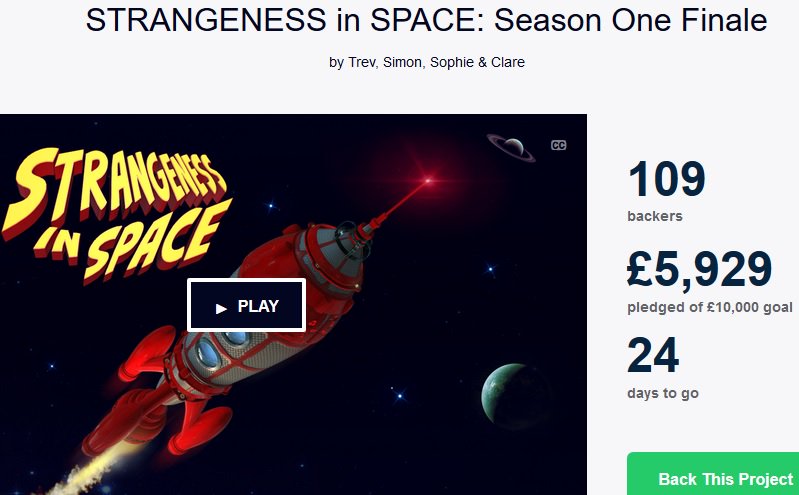Click the STRANGENESS in SPACE: Season One Finale title
Image resolution: width=799 pixels, height=495 pixels.
point(427,20)
